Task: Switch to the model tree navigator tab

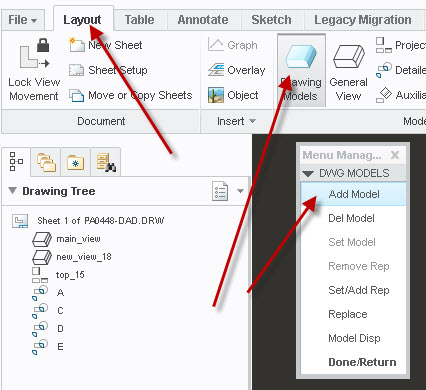Action: point(16,162)
